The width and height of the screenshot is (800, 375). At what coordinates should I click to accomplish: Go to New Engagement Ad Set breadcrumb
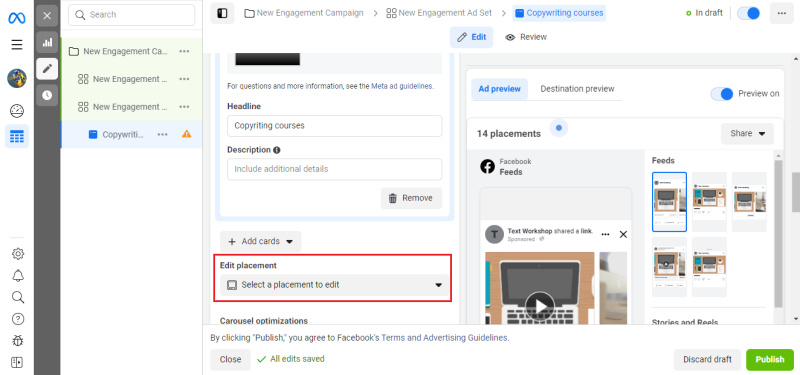click(x=440, y=13)
